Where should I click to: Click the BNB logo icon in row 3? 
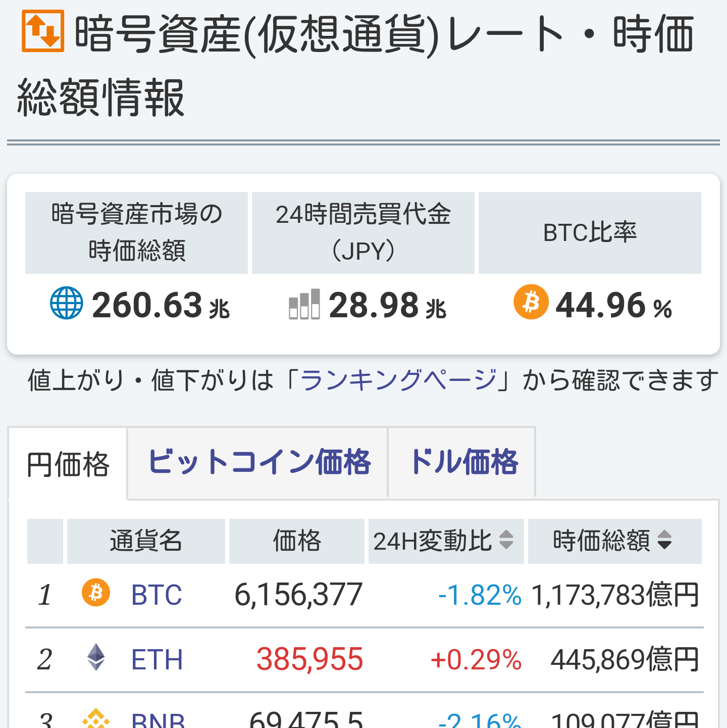pos(96,719)
